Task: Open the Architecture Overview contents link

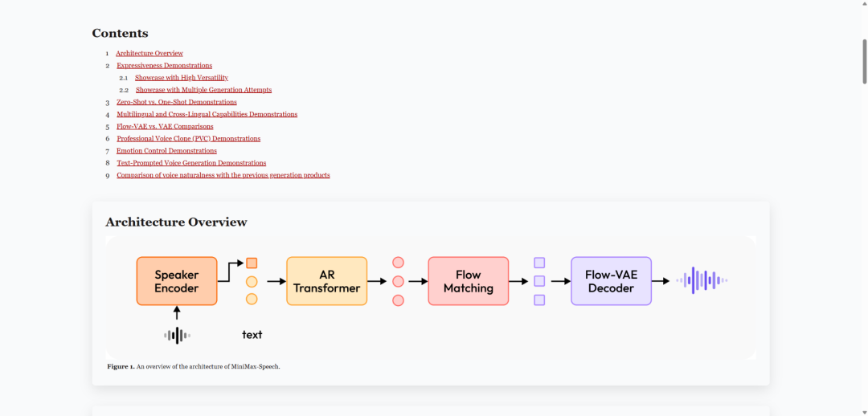Action: [149, 54]
